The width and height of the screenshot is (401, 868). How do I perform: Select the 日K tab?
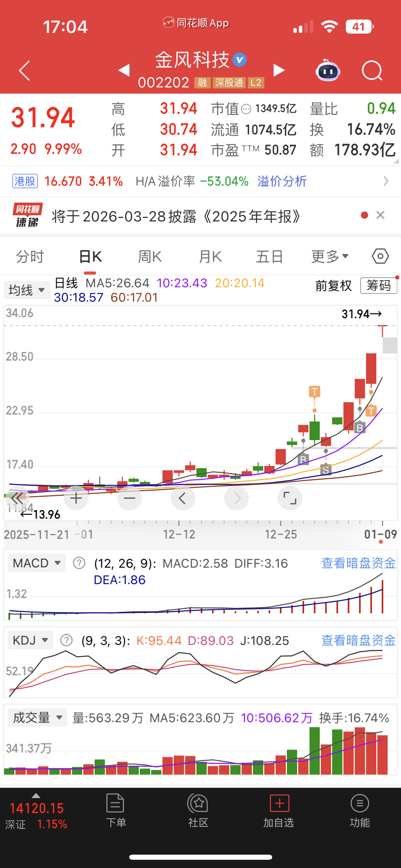[x=90, y=256]
